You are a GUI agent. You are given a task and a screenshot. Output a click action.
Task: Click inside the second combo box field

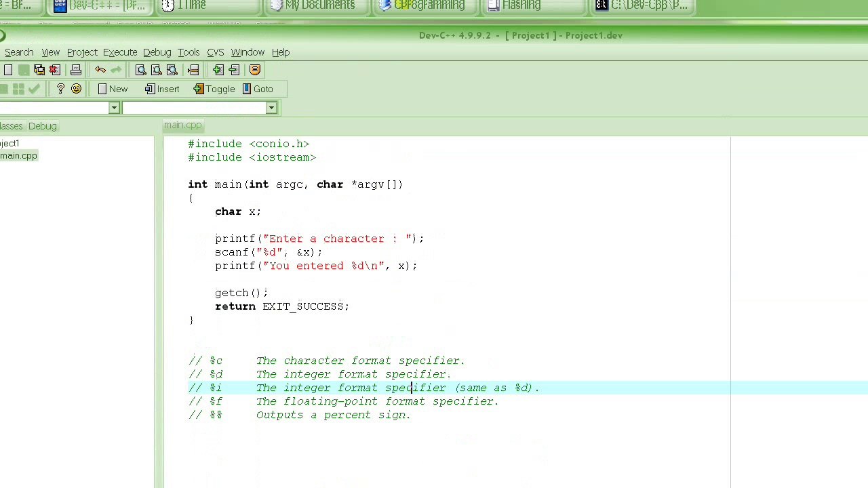[194, 108]
